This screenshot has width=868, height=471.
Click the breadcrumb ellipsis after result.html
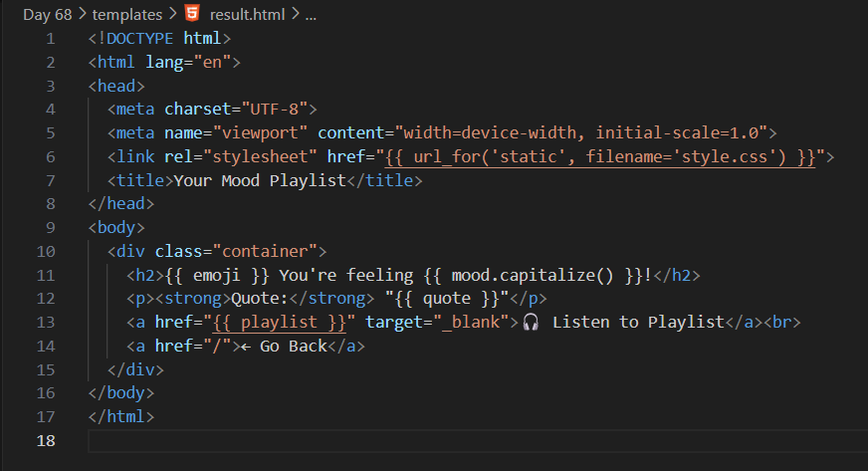312,17
